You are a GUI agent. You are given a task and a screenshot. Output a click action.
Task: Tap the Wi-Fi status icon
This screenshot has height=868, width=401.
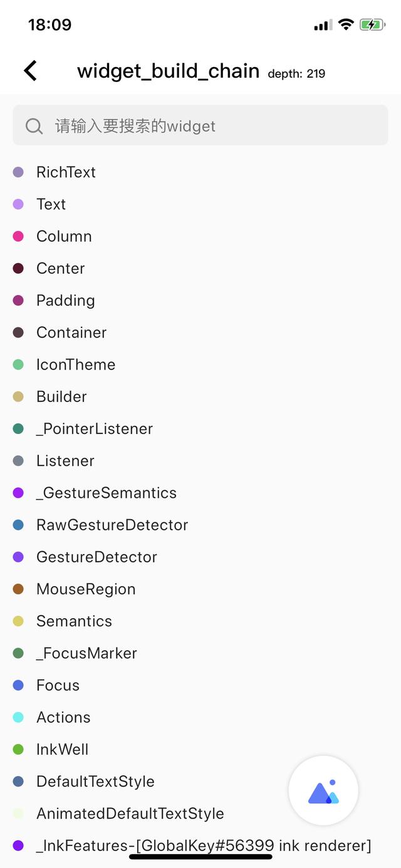coord(346,24)
